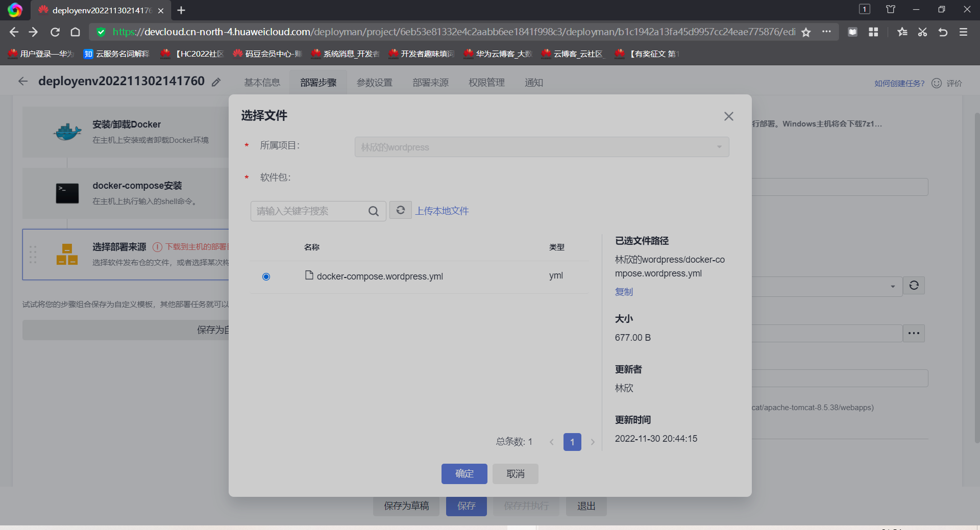Go to next page arrow
980x530 pixels.
(x=593, y=442)
